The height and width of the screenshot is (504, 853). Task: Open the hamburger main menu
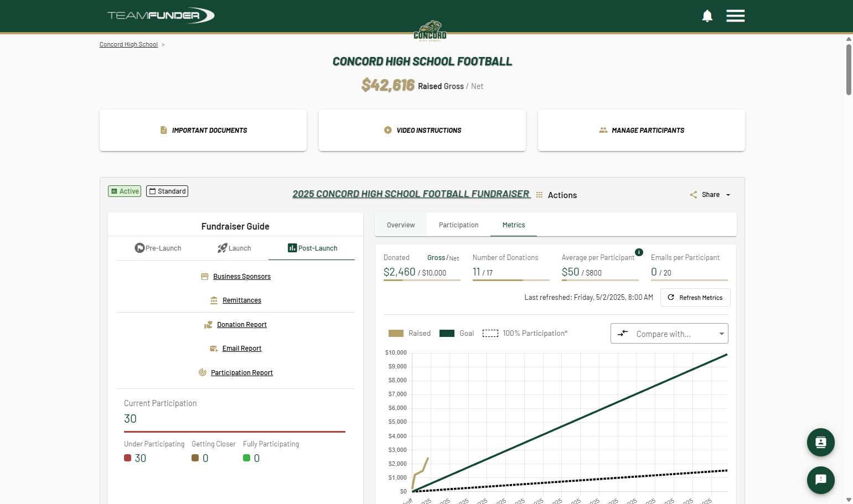coord(735,15)
